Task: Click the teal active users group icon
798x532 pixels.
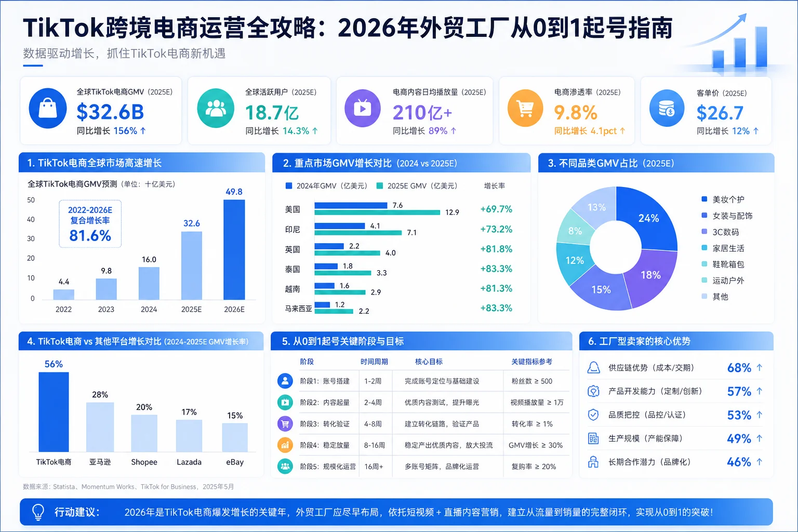Action: coord(216,108)
